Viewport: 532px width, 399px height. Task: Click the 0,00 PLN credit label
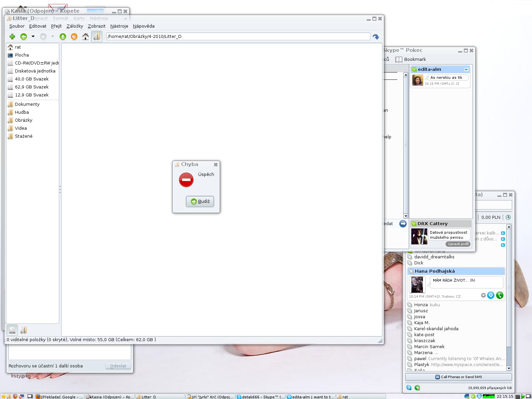coord(491,217)
